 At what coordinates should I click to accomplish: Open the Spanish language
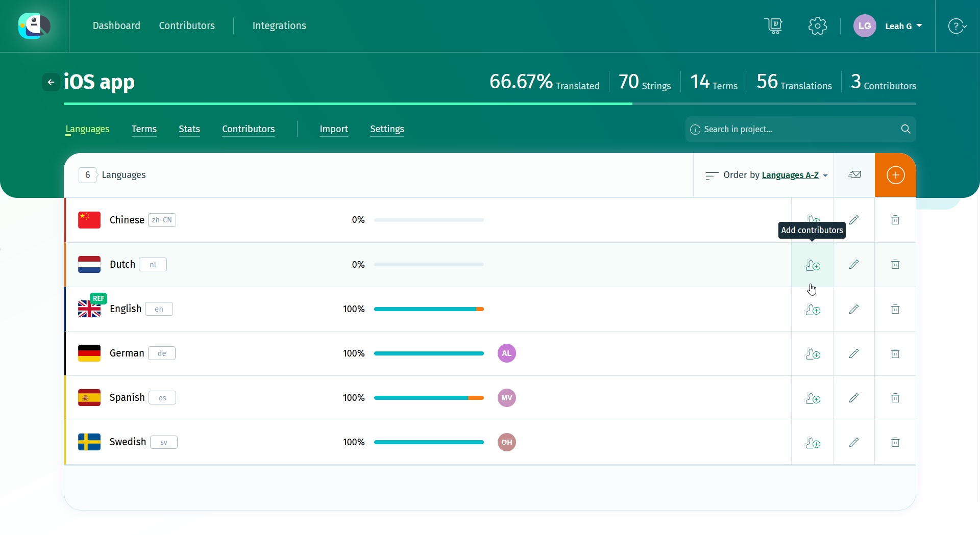point(127,397)
